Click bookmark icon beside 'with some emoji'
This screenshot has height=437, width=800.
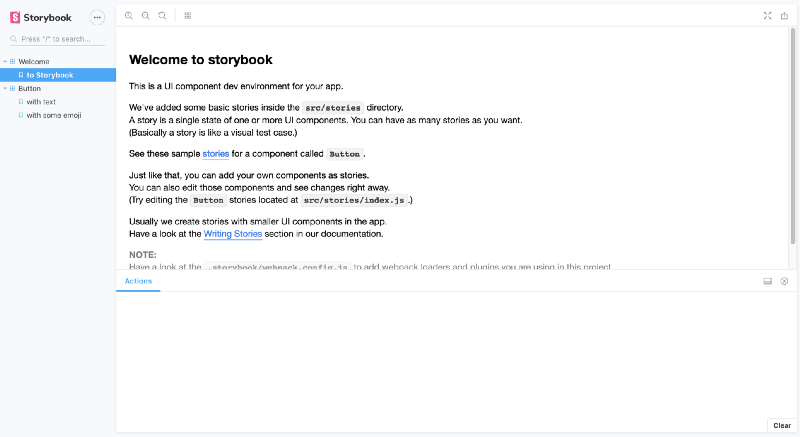[21, 115]
